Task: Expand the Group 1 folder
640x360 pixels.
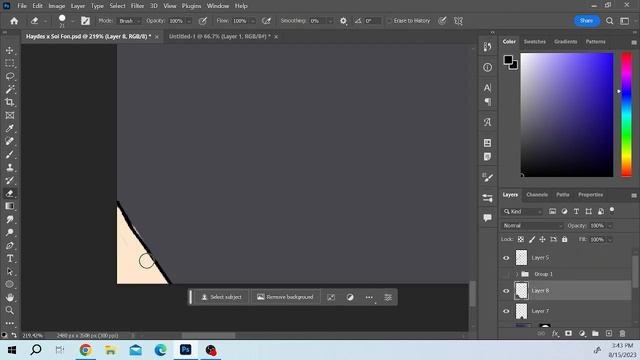Action: [x=517, y=274]
